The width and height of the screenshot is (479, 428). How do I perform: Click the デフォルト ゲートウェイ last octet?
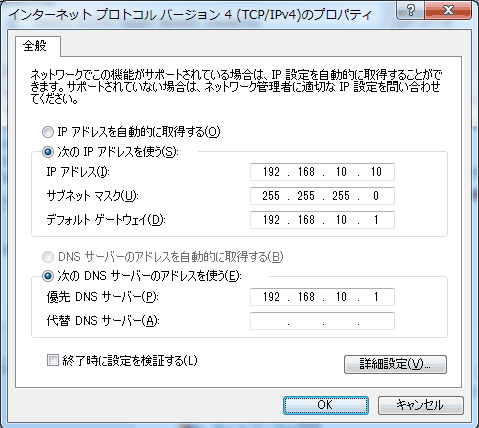(376, 220)
